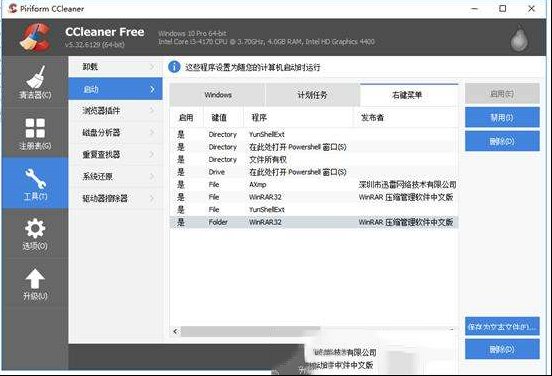Click the Piriform title bar icon
This screenshot has width=552, height=376.
(x=12, y=8)
